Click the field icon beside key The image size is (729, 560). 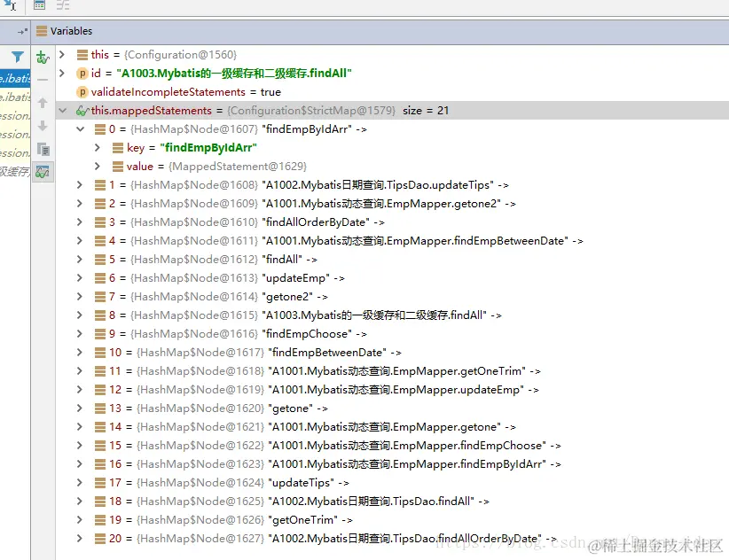(x=118, y=148)
